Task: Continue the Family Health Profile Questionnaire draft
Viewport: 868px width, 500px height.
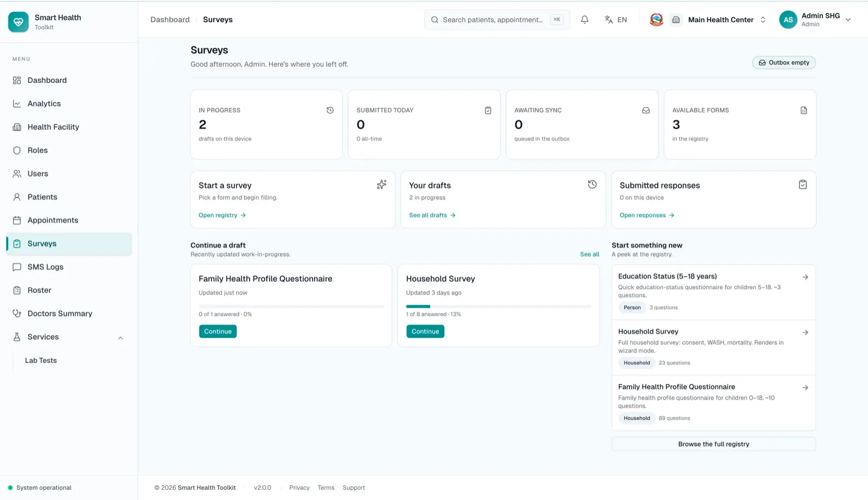Action: click(218, 331)
